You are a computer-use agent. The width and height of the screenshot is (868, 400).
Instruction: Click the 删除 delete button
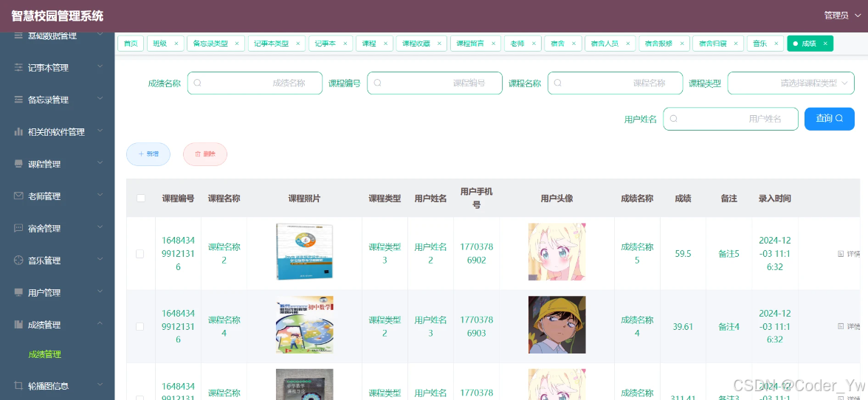coord(205,154)
